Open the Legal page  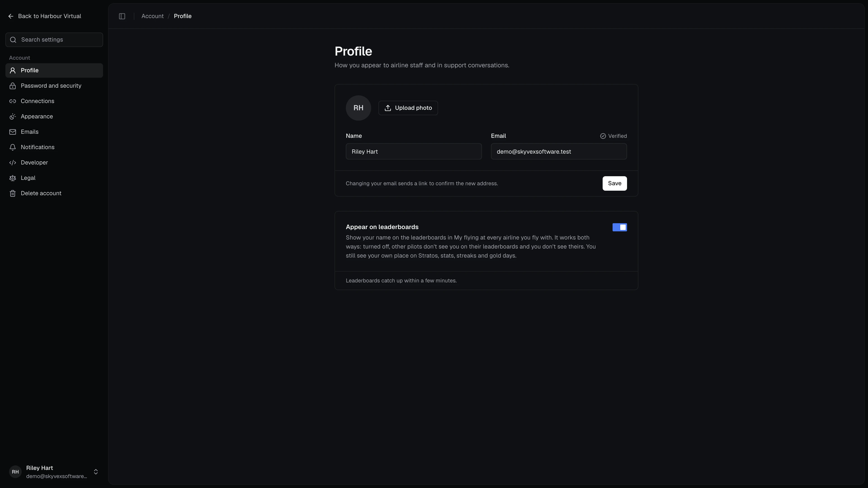(54, 178)
